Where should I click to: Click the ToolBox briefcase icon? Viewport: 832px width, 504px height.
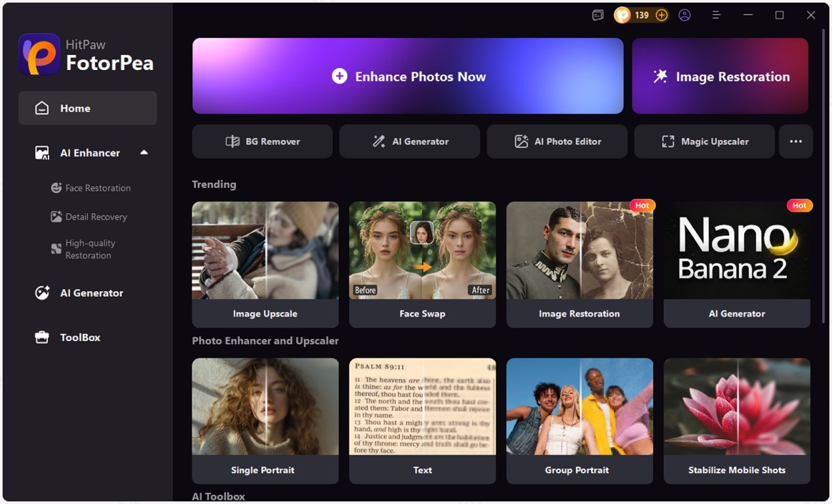point(42,338)
